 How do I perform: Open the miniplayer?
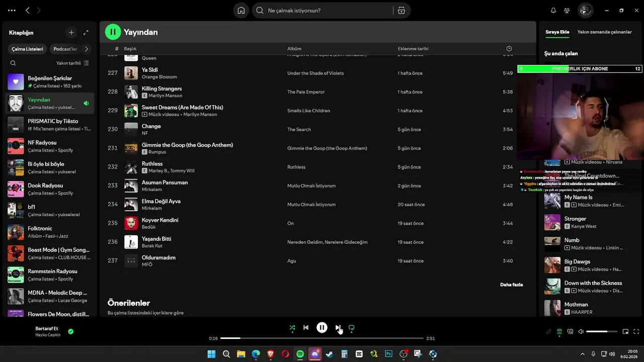pyautogui.click(x=626, y=332)
